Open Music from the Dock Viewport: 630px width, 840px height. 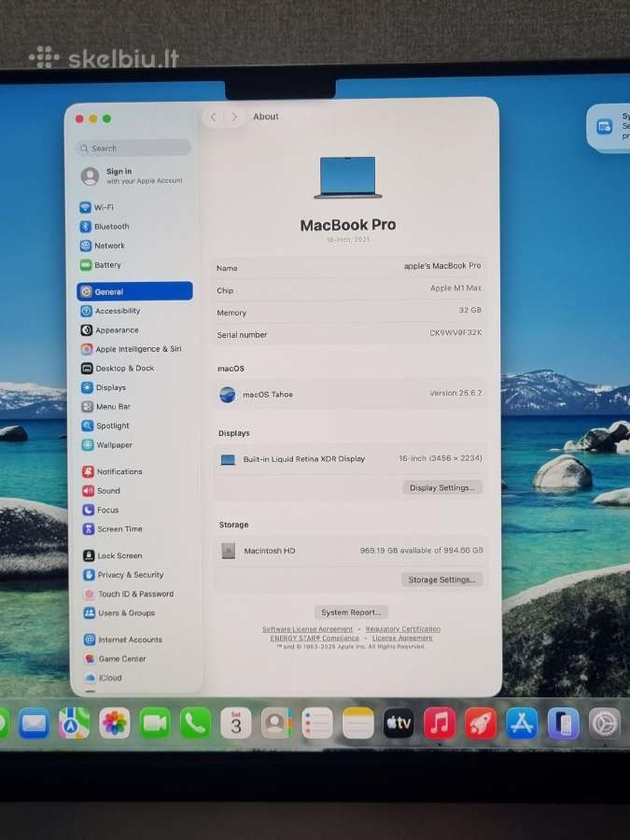440,723
